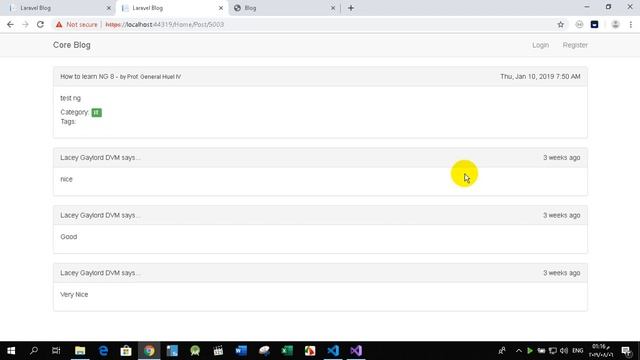
Task: Open Visual Studio from the taskbar
Action: 356,351
